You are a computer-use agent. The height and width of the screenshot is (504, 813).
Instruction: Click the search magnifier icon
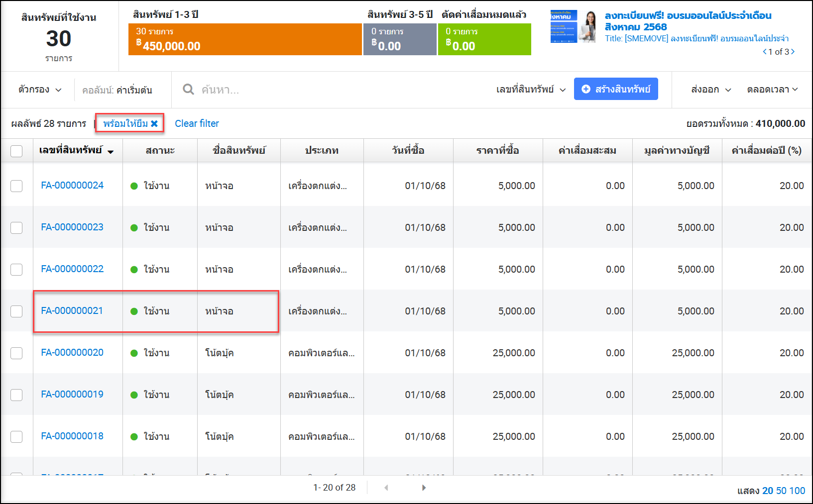pos(188,90)
